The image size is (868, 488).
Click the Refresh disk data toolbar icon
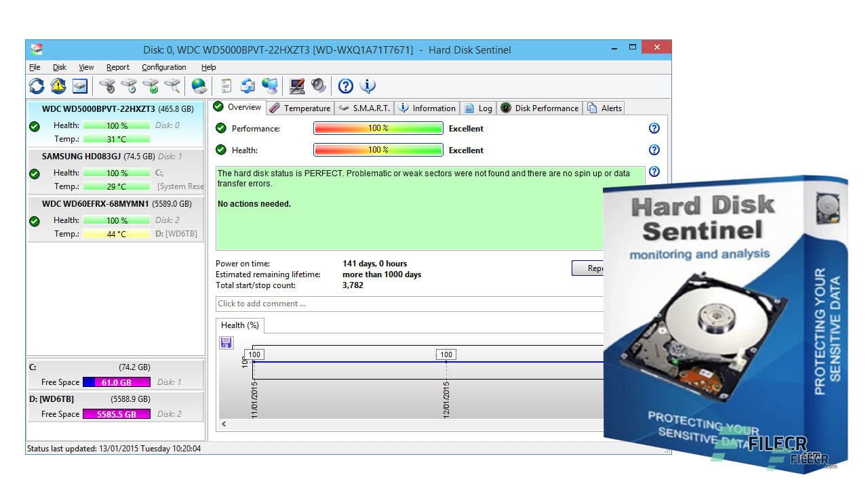37,85
